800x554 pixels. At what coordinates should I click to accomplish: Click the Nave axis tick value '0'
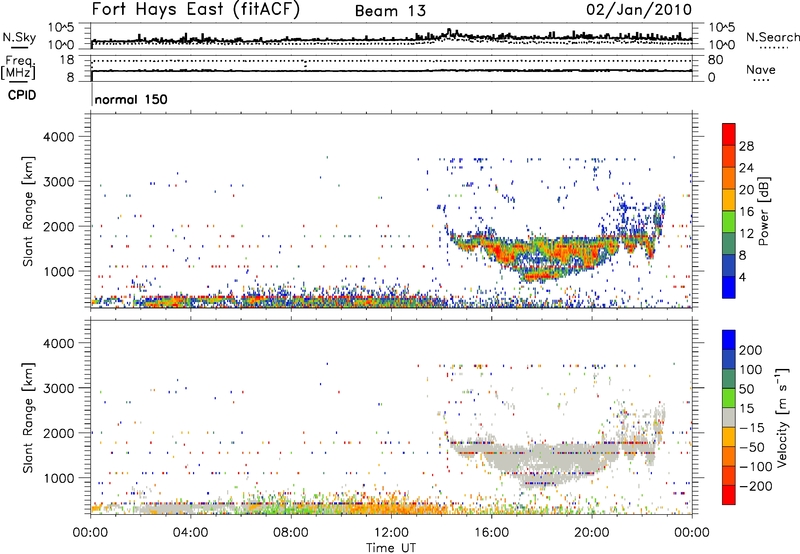tap(712, 78)
